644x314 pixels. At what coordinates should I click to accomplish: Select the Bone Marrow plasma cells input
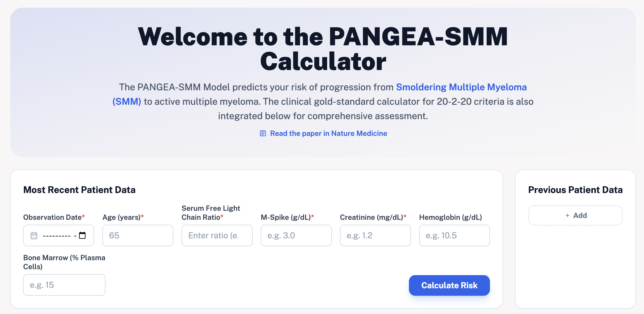tap(64, 285)
